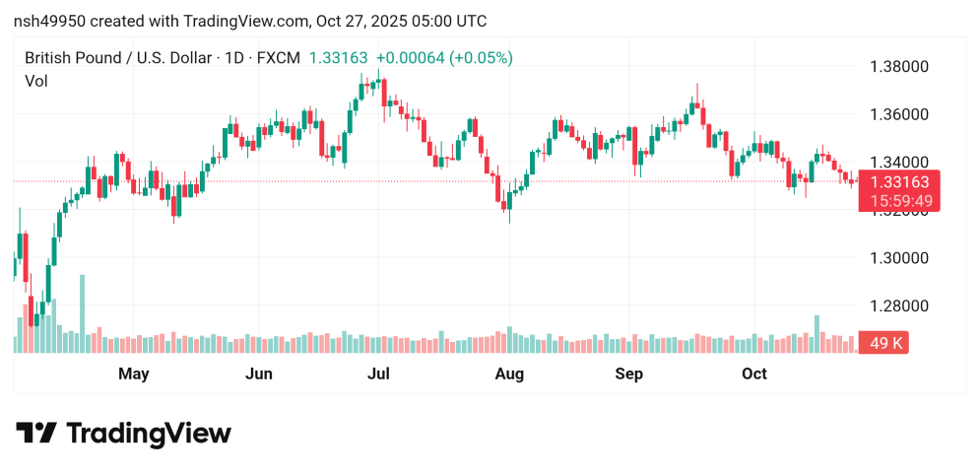Click the 1.30000 price axis label

point(897,258)
